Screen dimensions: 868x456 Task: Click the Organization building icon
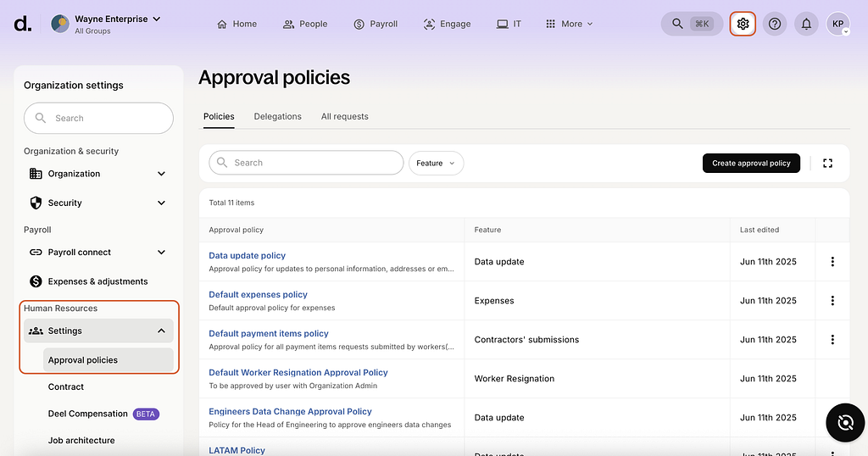36,174
